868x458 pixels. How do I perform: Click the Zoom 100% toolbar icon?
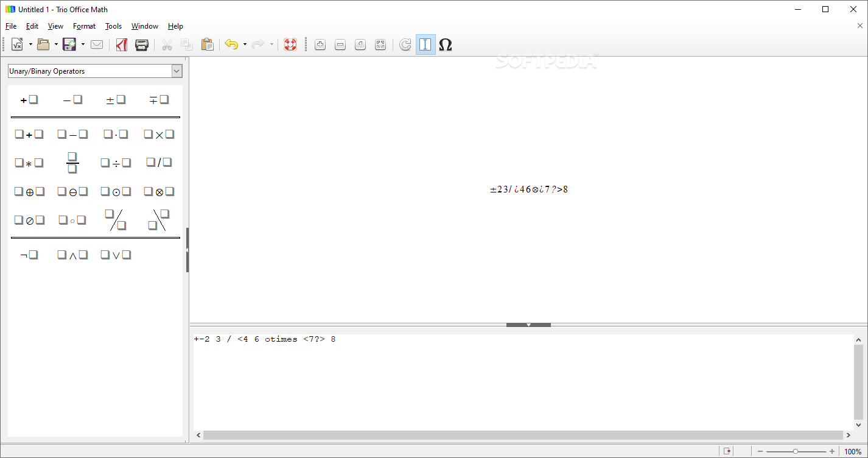coord(360,44)
